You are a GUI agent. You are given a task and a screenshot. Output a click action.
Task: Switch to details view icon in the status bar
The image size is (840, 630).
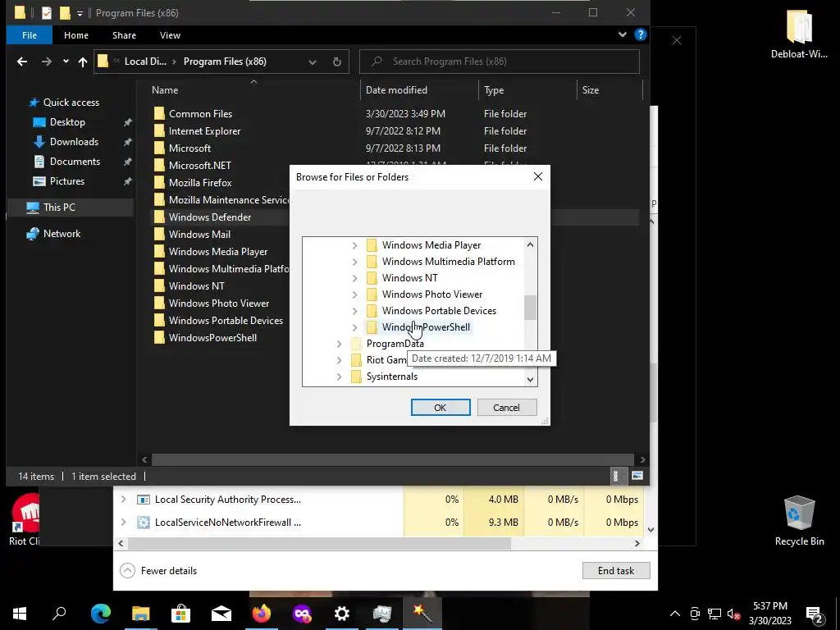tap(615, 476)
